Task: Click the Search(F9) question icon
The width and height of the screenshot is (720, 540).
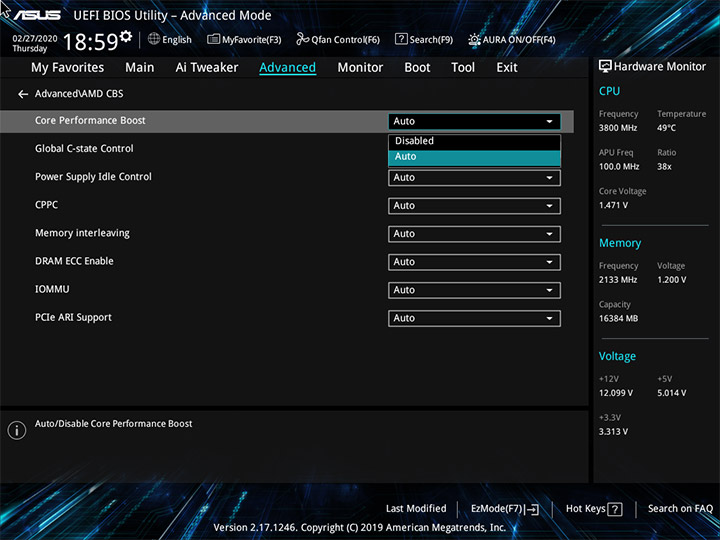Action: [401, 39]
